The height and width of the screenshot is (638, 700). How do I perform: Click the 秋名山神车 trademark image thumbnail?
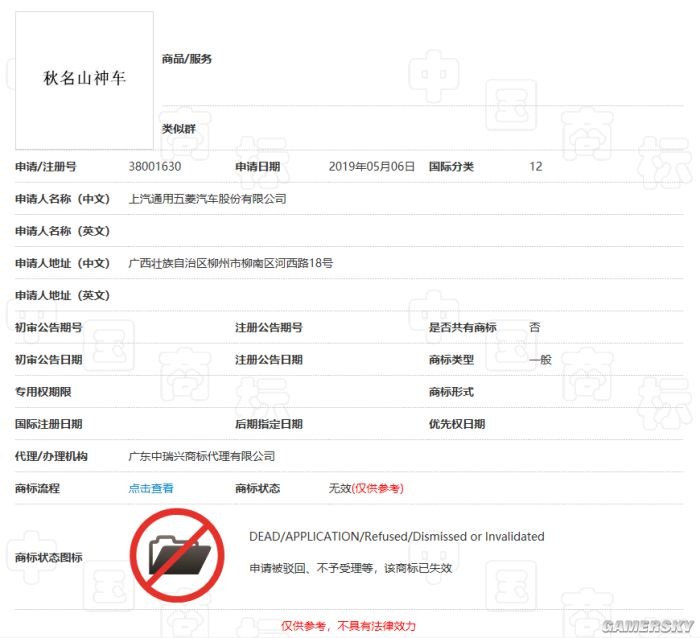click(84, 80)
